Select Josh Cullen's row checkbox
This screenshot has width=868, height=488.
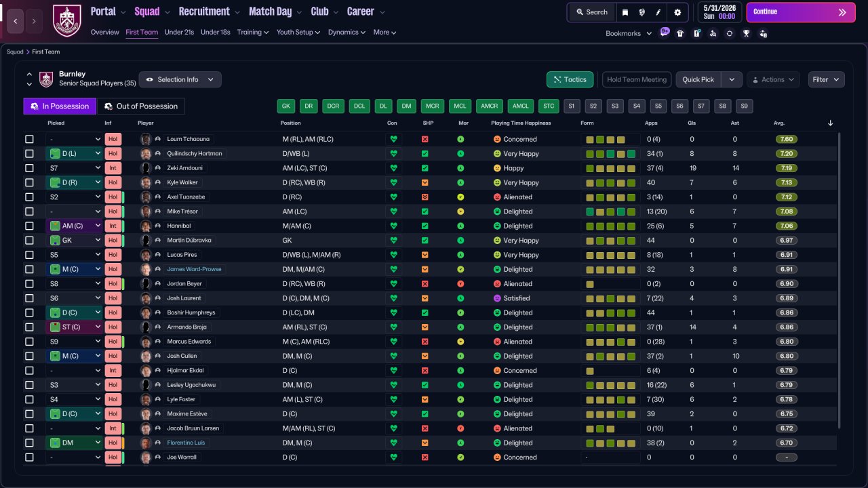29,356
